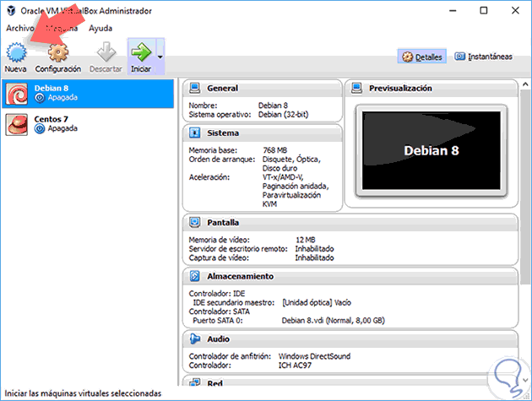Click the General section icon
The width and height of the screenshot is (532, 401).
[195, 88]
